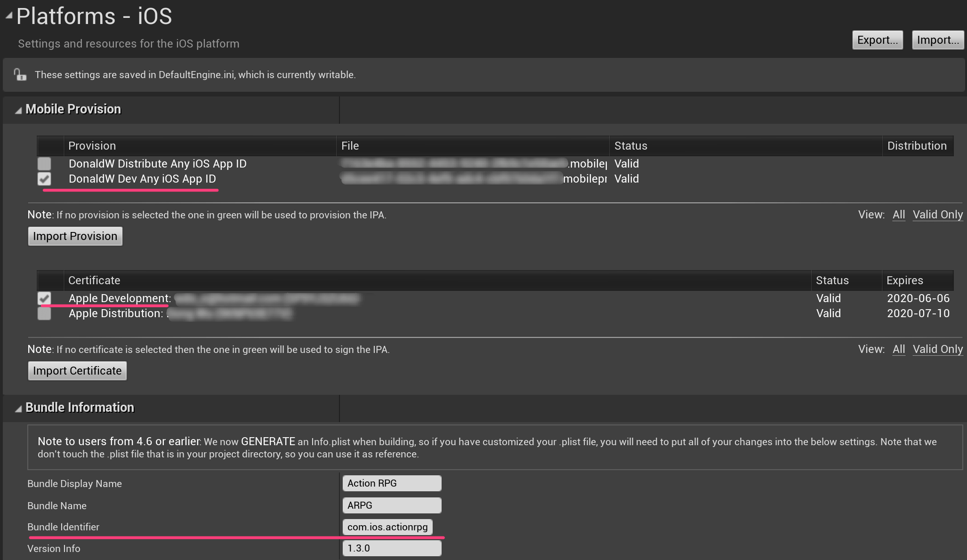Screen dimensions: 967x560
Task: Collapse the Mobile Provision section
Action: pos(18,111)
